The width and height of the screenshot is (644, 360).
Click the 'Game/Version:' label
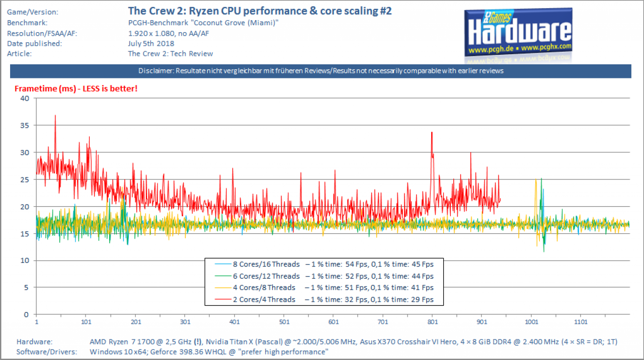33,12
